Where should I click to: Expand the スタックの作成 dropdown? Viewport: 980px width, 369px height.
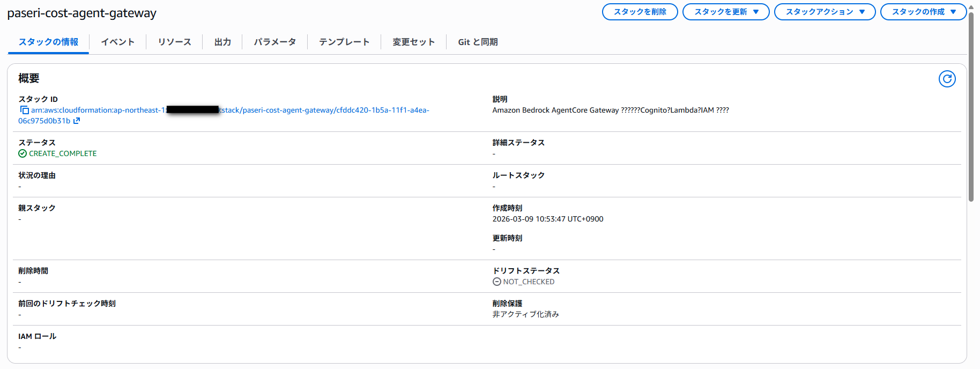click(923, 12)
